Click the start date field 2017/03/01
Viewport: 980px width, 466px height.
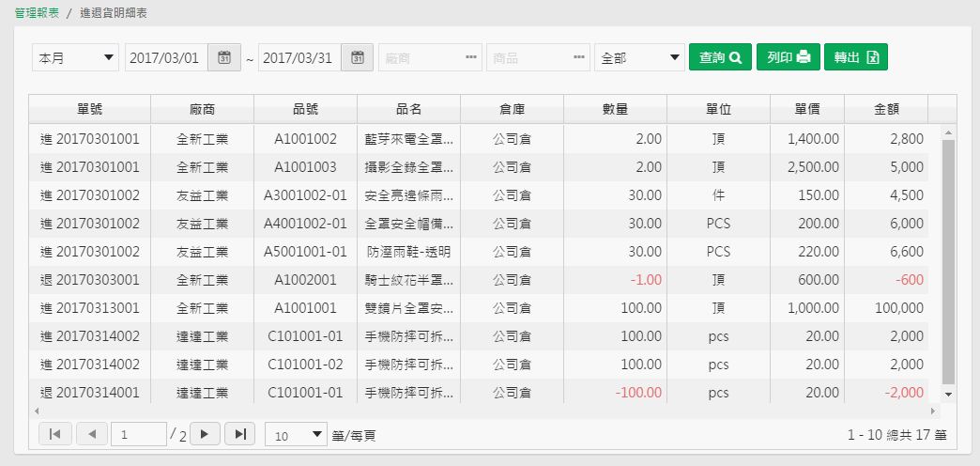tap(167, 57)
